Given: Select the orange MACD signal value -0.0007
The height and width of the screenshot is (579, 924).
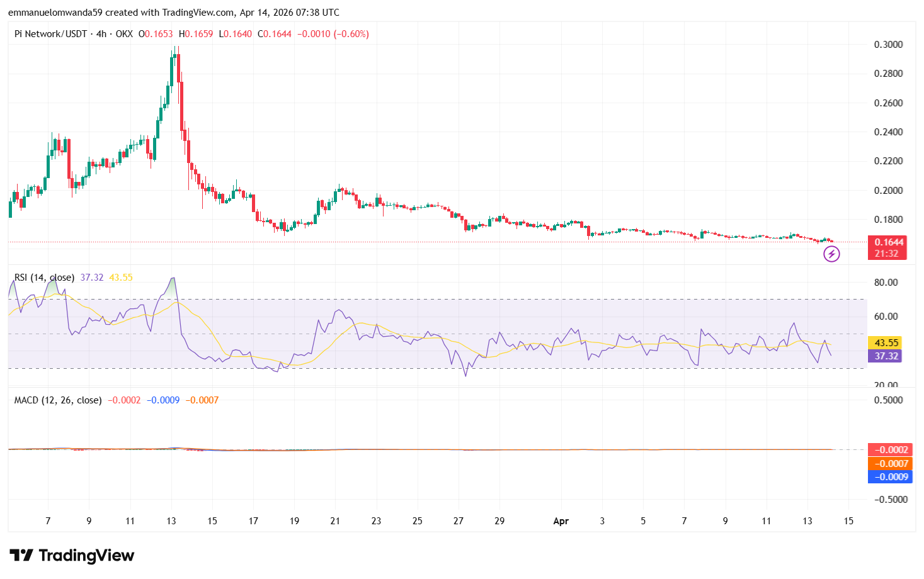Looking at the screenshot, I should tap(889, 463).
